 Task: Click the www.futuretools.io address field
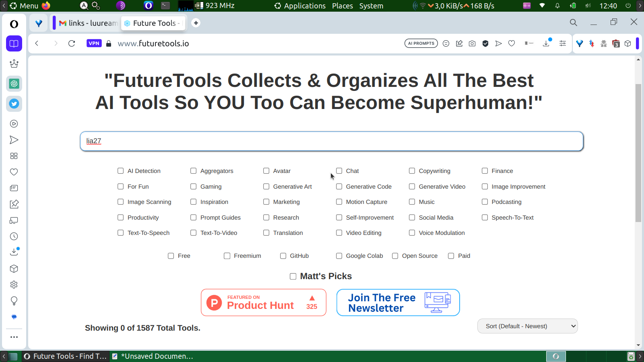click(153, 43)
